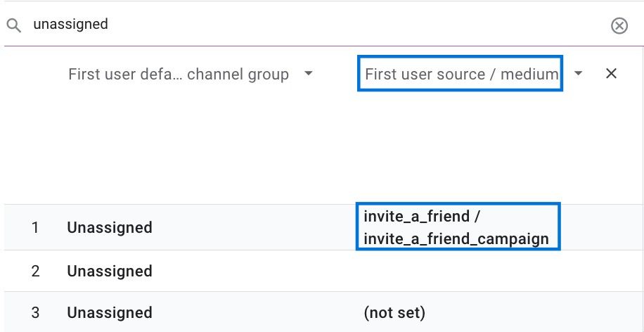Remove the First user source / medium dimension
This screenshot has width=644, height=332.
[611, 74]
